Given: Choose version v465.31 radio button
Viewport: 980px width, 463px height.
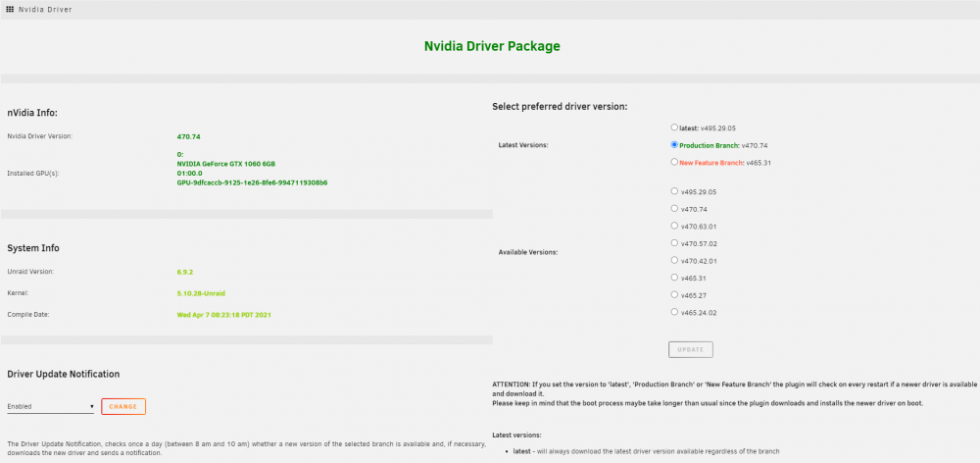Looking at the screenshot, I should 674,278.
